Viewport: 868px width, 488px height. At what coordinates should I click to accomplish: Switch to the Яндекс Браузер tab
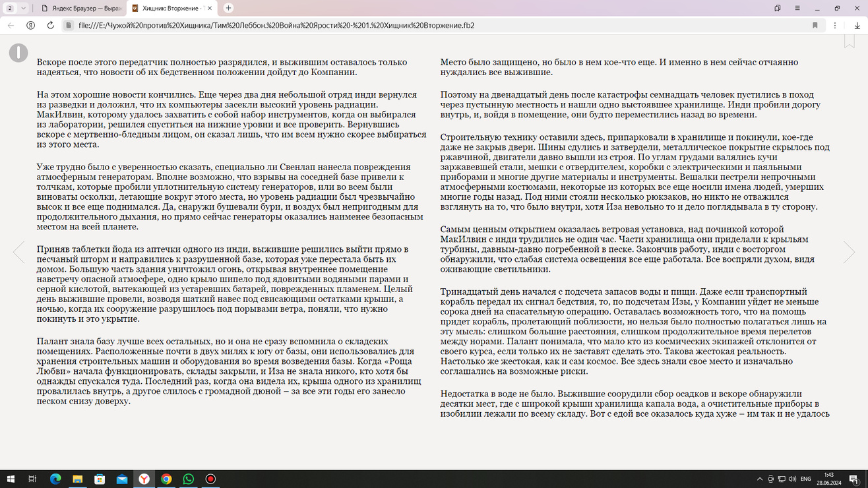80,8
